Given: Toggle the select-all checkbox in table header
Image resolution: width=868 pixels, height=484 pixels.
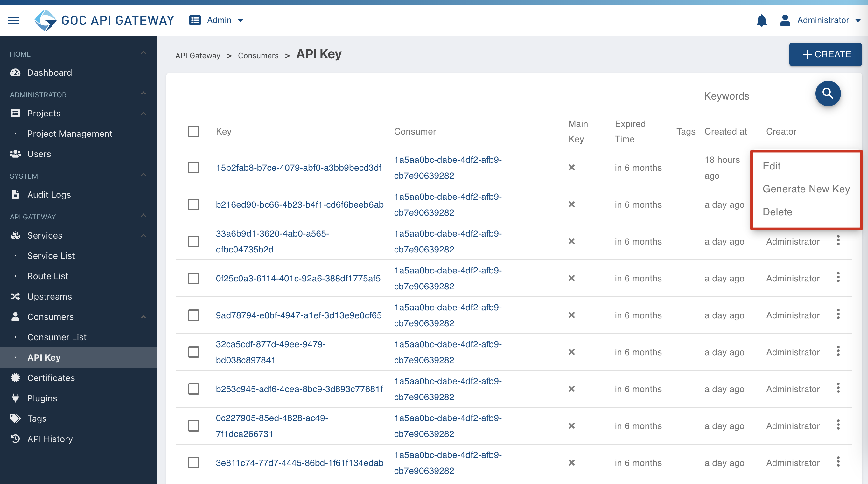Looking at the screenshot, I should click(x=194, y=131).
